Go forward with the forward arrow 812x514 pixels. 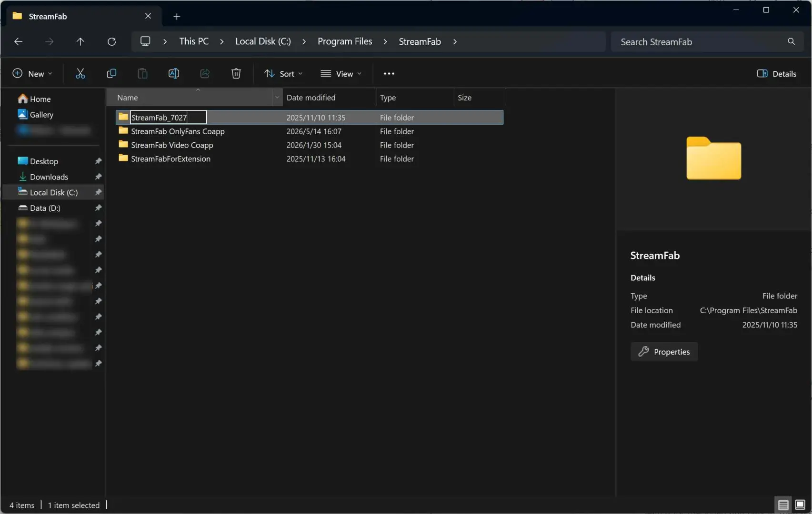click(x=49, y=41)
